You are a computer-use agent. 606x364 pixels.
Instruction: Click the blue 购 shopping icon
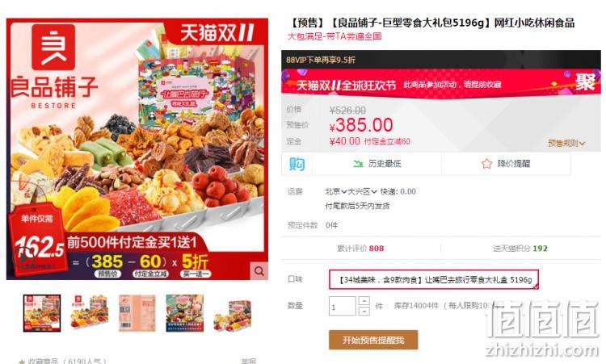click(x=297, y=164)
